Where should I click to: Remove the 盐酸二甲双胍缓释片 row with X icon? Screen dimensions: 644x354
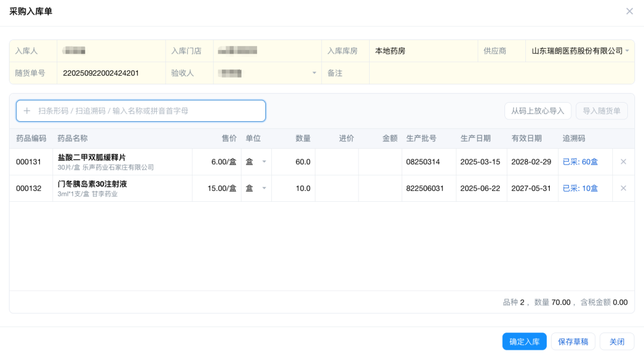[623, 162]
